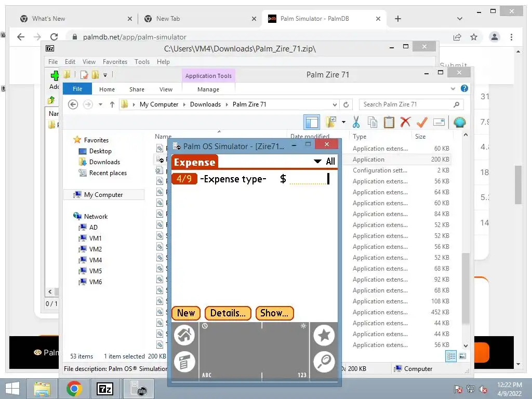Image resolution: width=532 pixels, height=399 pixels.
Task: Switch to details view in status bar
Action: coord(451,356)
